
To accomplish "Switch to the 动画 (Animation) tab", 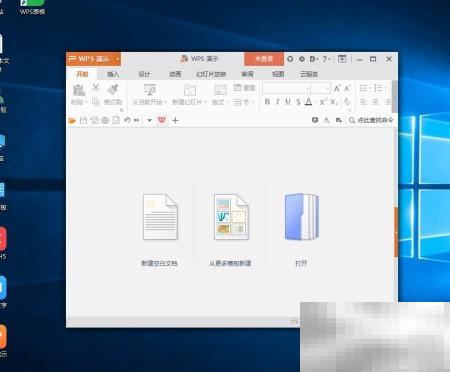I will pos(175,74).
